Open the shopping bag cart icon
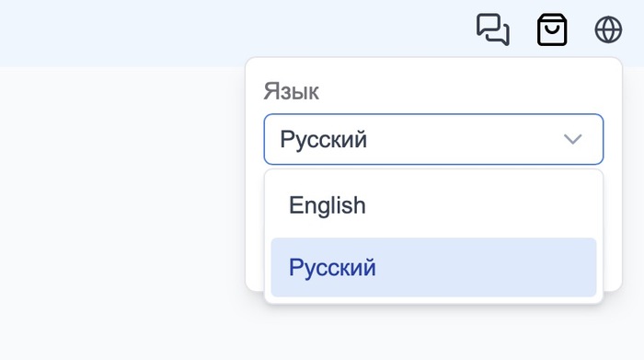The image size is (644, 360). point(552,29)
